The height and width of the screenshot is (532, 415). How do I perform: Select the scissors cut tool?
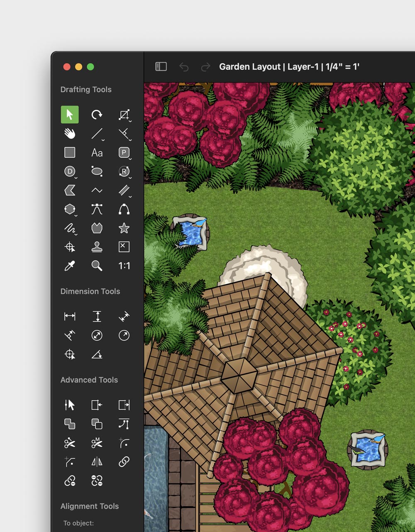pyautogui.click(x=70, y=443)
